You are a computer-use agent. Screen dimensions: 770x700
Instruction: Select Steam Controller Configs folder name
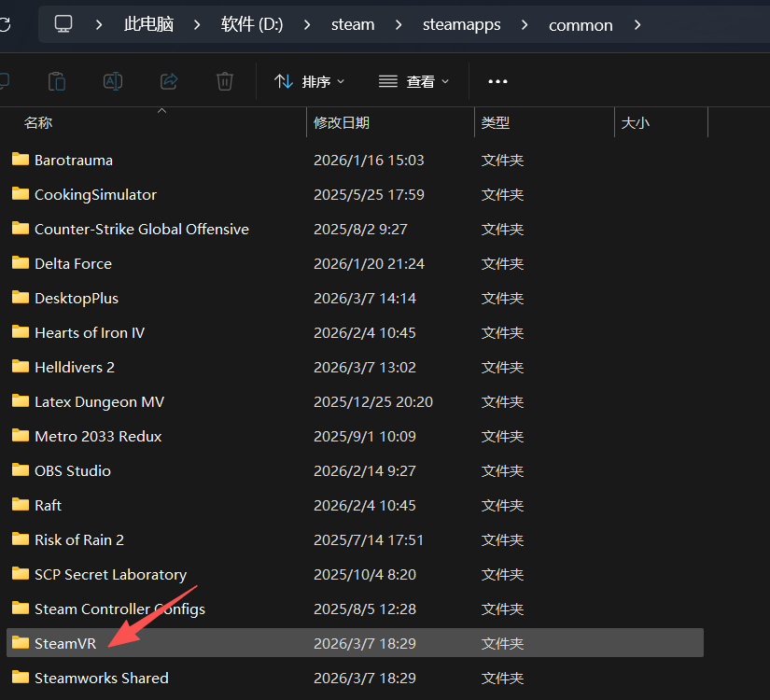coord(119,609)
